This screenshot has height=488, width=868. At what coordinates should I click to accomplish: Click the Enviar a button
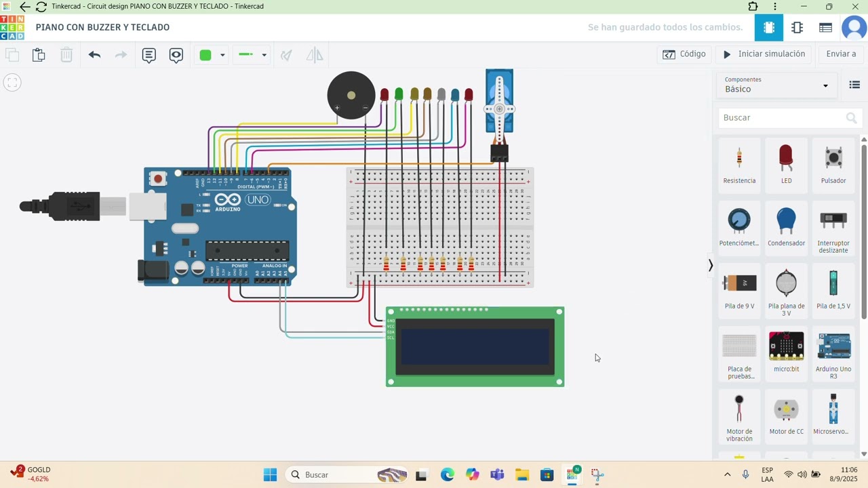tap(841, 54)
